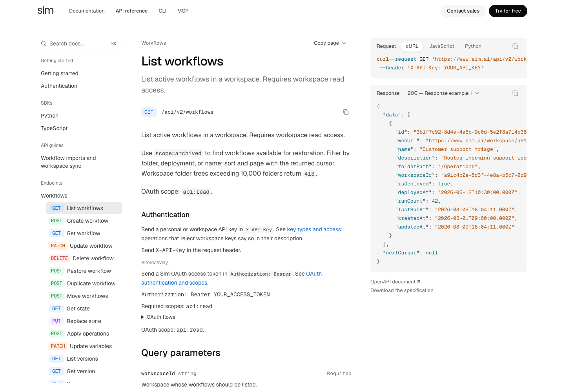This screenshot has height=392, width=565.
Task: Open OAuth authentication and scopes link
Action: [x=231, y=278]
